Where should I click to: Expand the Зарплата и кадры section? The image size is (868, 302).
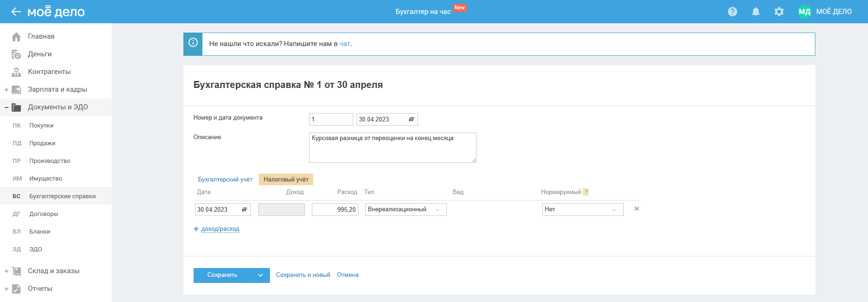click(x=7, y=89)
